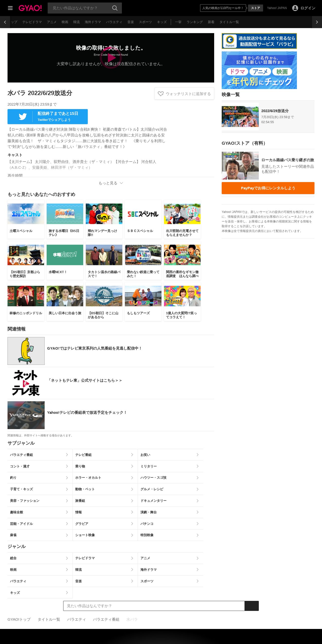Select 一挙 in top navigation
Image resolution: width=322 pixels, height=644 pixels.
178,22
